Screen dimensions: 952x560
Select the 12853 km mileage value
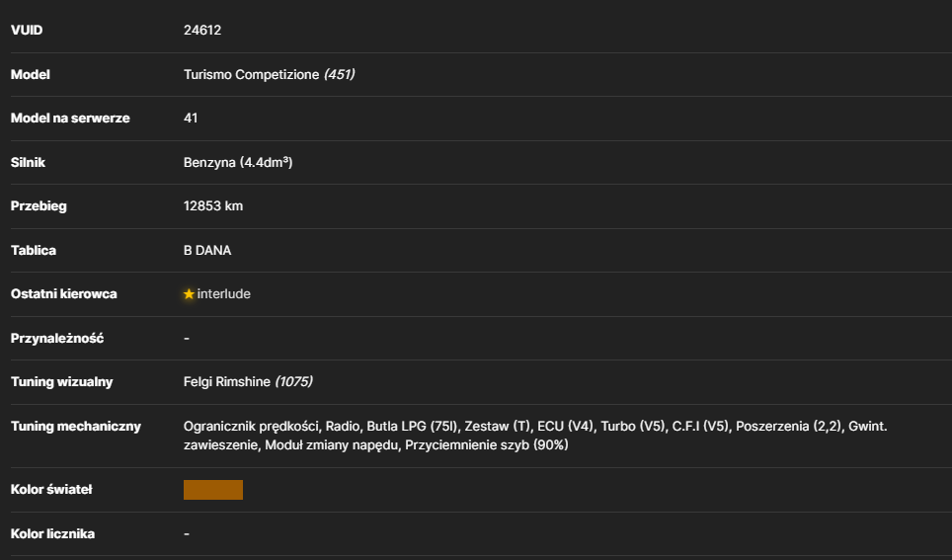click(x=213, y=206)
